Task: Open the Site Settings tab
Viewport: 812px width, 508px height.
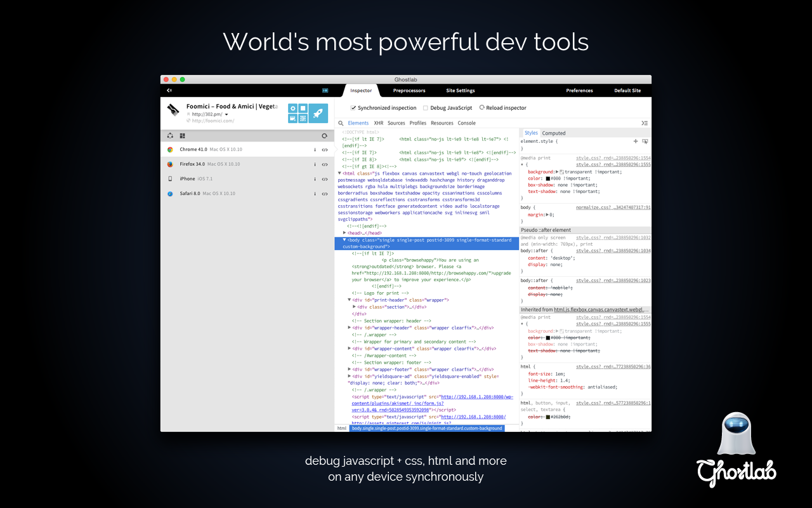Action: [461, 91]
